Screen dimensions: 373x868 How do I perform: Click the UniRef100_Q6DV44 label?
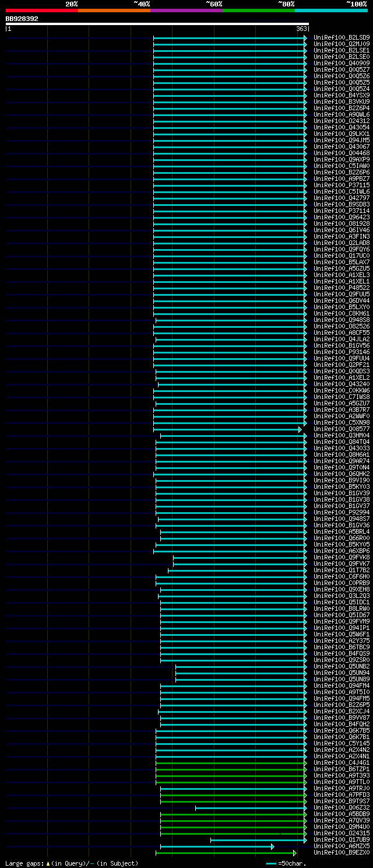coord(342,300)
